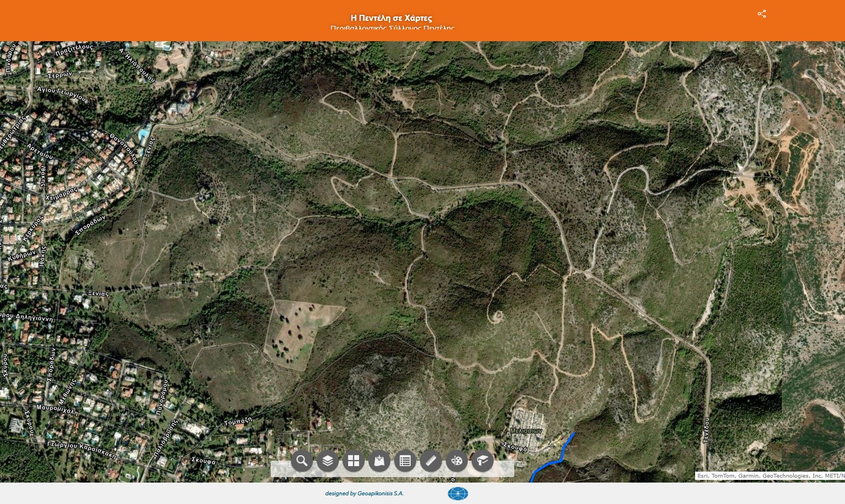The width and height of the screenshot is (845, 504).
Task: Click the blue globe logo in the footer
Action: point(458,494)
